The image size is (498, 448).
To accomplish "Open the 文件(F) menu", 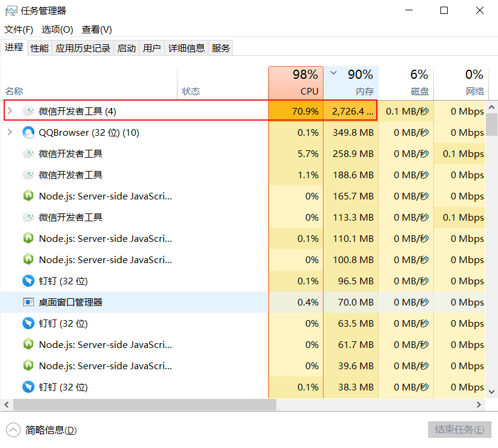I will coord(18,30).
